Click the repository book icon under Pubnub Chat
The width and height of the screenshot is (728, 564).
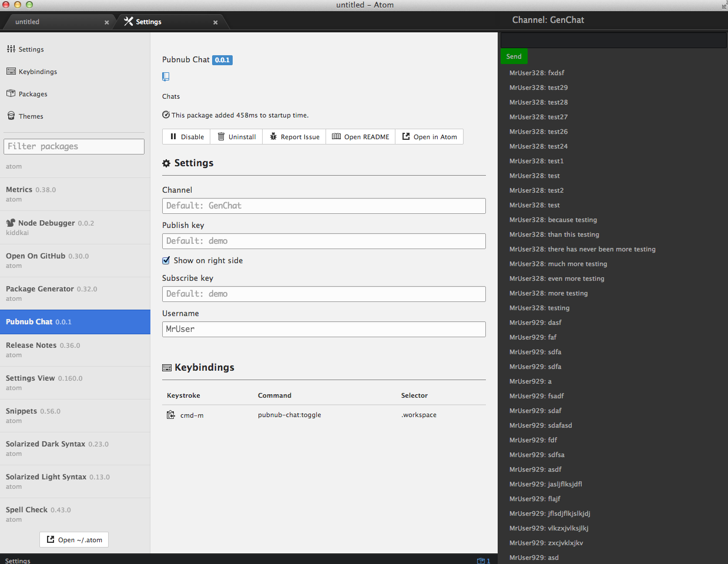pos(166,76)
